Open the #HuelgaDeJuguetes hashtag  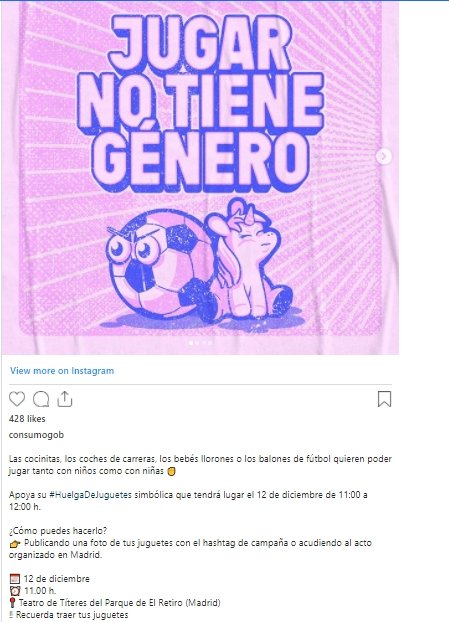click(90, 495)
